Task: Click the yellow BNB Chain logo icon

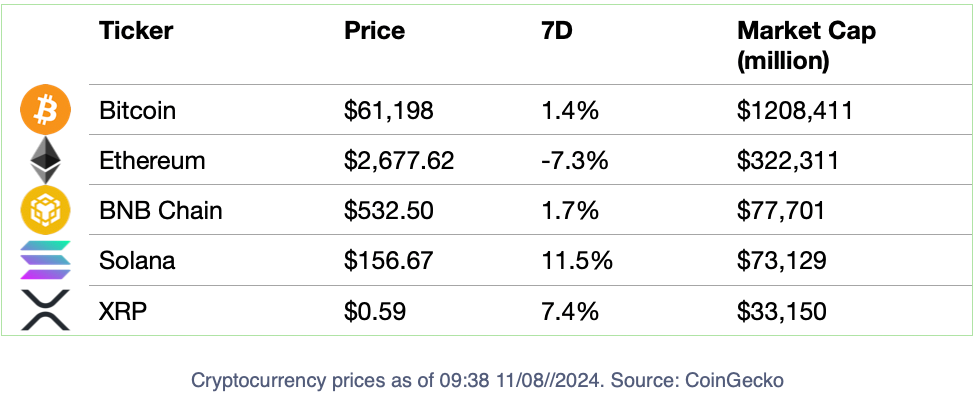Action: pyautogui.click(x=46, y=210)
